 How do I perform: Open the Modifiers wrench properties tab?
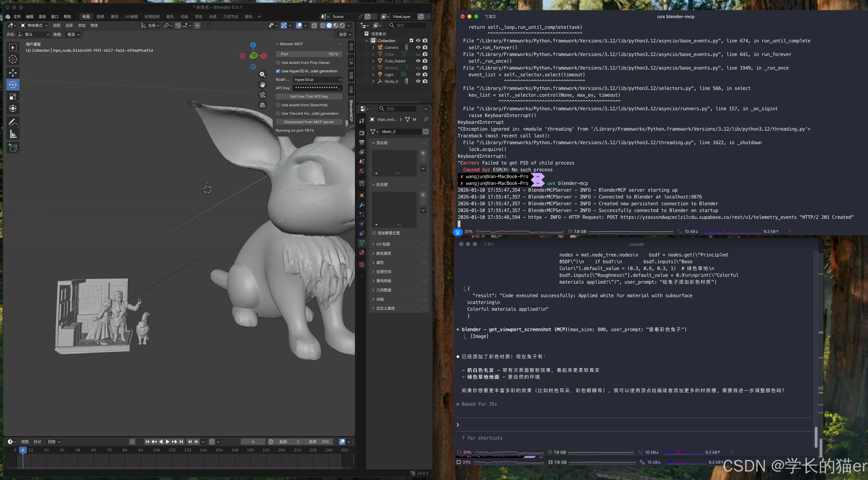362,205
